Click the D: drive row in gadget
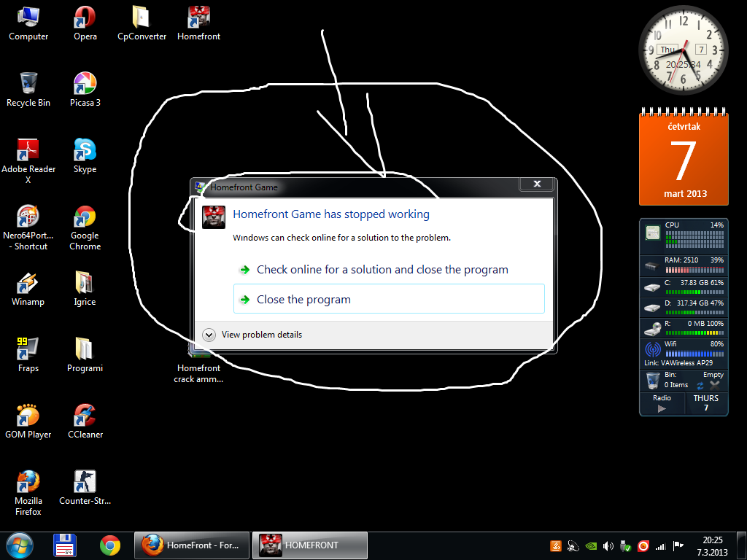 point(684,307)
